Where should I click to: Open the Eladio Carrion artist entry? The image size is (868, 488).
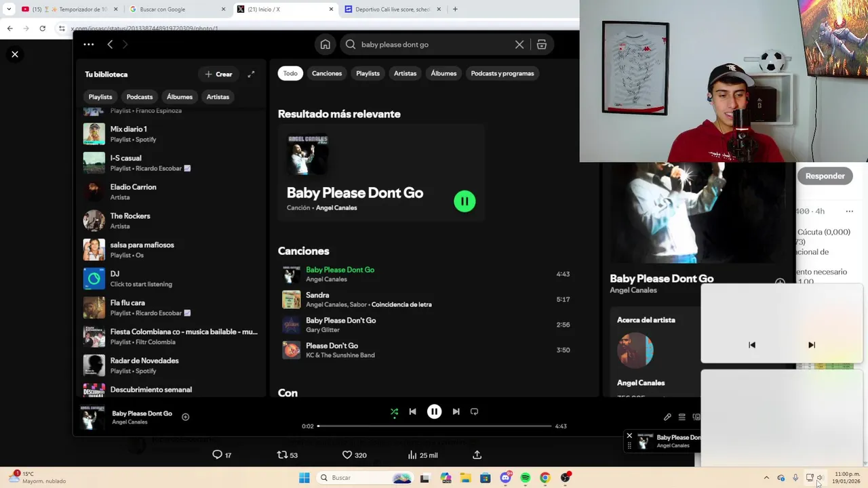point(171,192)
